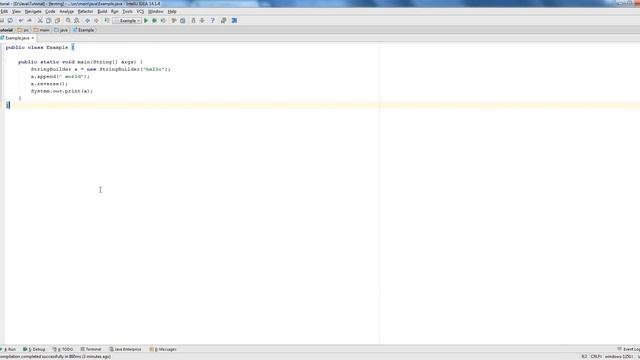
Task: Select the Example class breadcrumb
Action: click(x=84, y=30)
